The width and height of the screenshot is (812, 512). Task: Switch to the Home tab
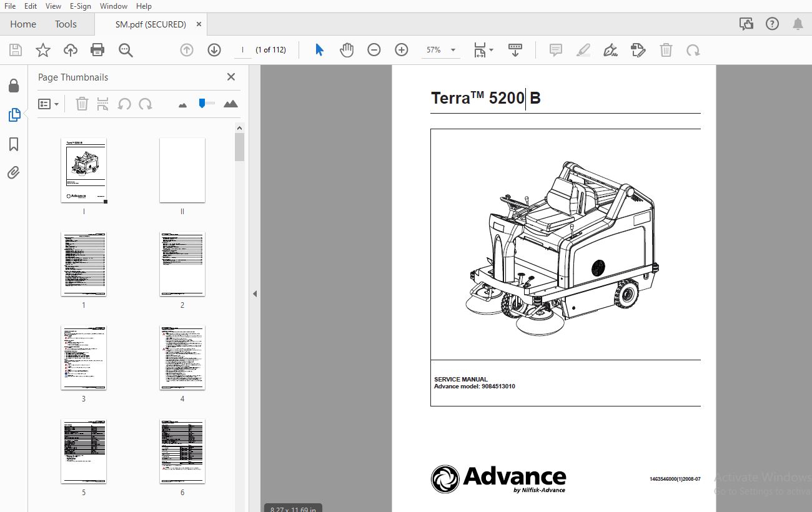click(23, 24)
